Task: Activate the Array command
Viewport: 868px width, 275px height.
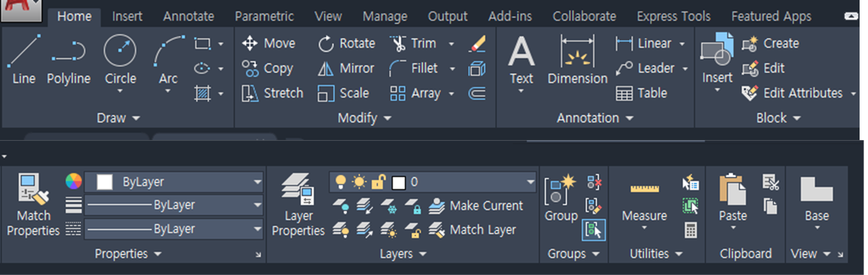Action: 415,93
